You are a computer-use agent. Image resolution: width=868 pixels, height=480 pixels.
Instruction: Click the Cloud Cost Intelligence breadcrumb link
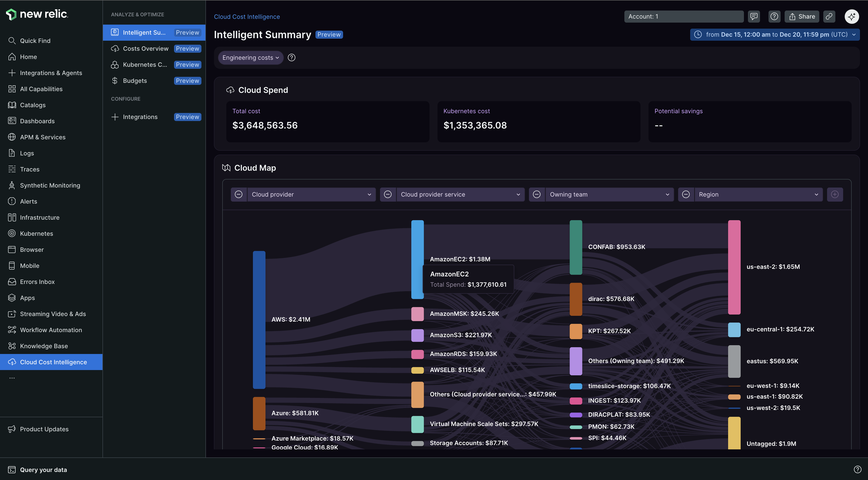pyautogui.click(x=247, y=17)
